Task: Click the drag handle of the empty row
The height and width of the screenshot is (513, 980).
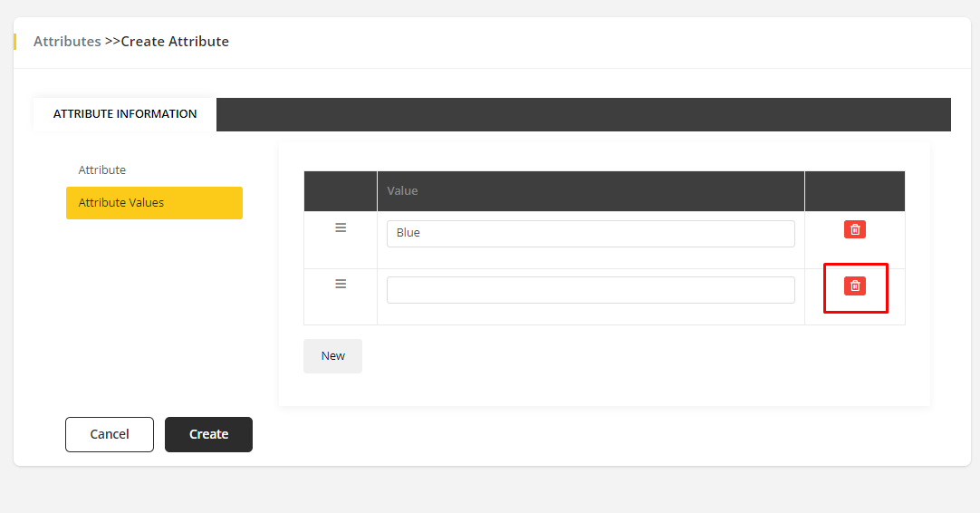Action: click(341, 284)
